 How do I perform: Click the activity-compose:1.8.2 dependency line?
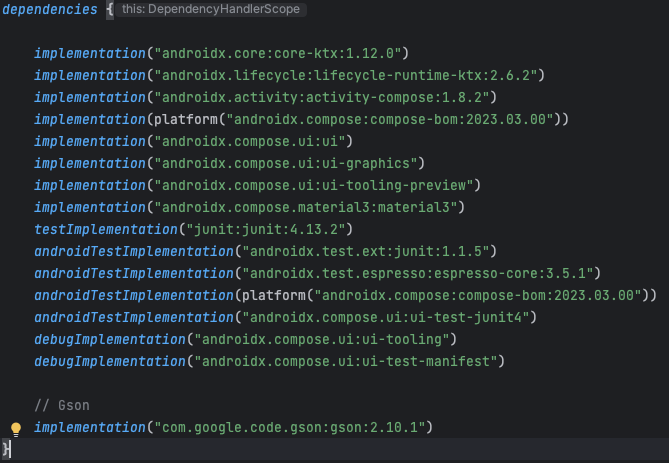coord(265,98)
